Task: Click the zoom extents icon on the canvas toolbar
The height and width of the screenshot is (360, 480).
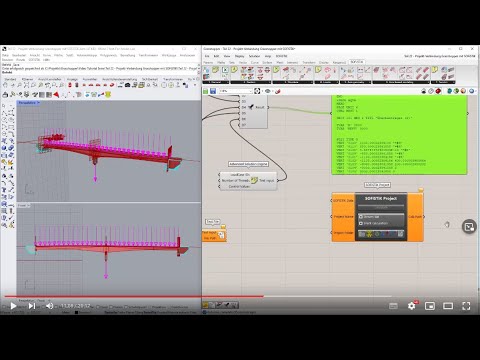Action: point(257,91)
